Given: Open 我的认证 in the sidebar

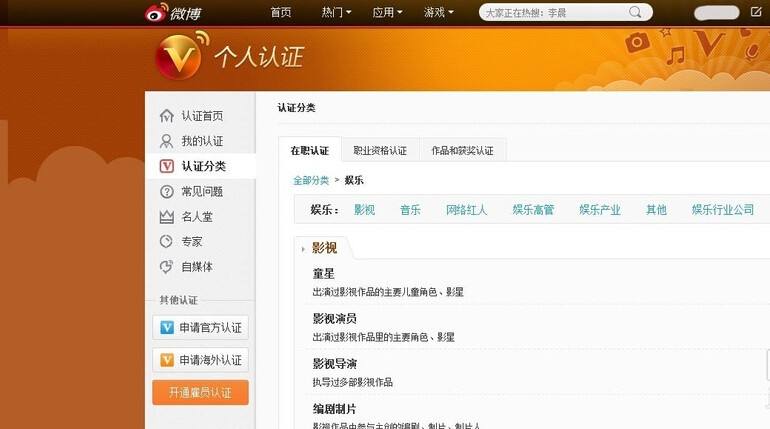Looking at the screenshot, I should click(x=200, y=141).
